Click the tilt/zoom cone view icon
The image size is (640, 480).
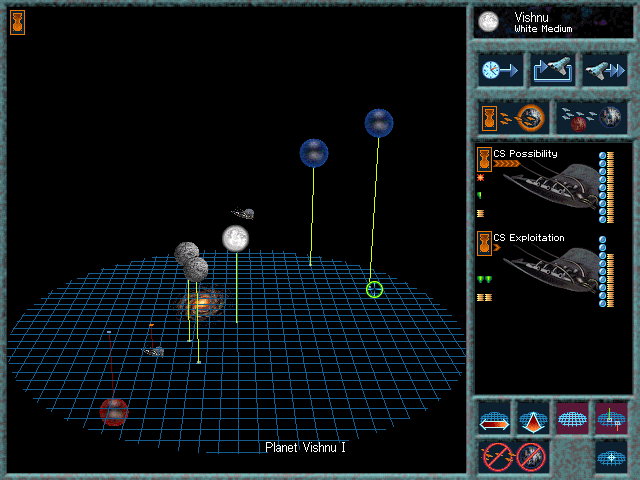coord(533,419)
